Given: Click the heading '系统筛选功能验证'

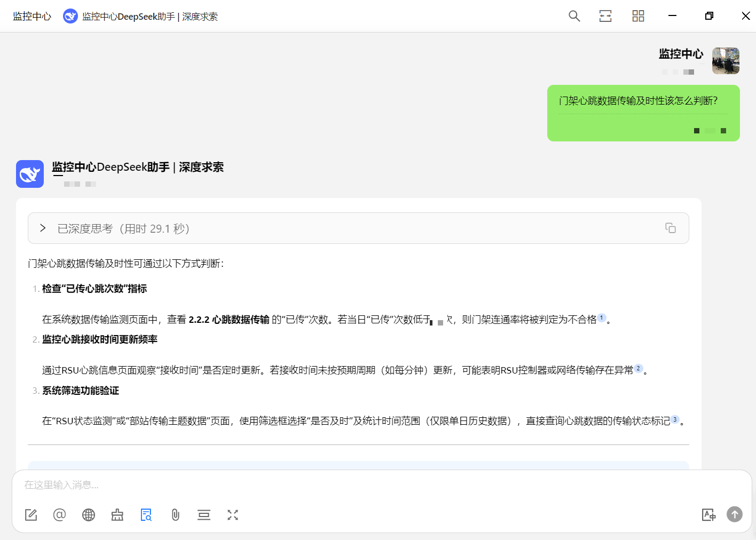Looking at the screenshot, I should (x=81, y=391).
